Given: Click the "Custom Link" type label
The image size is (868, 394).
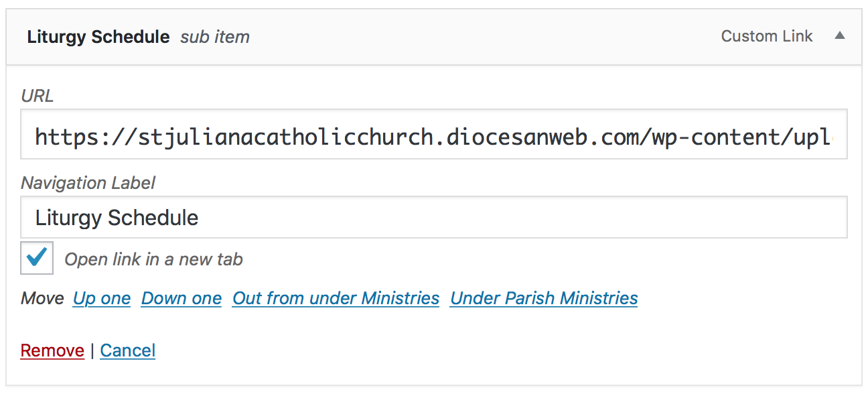Looking at the screenshot, I should click(x=767, y=36).
